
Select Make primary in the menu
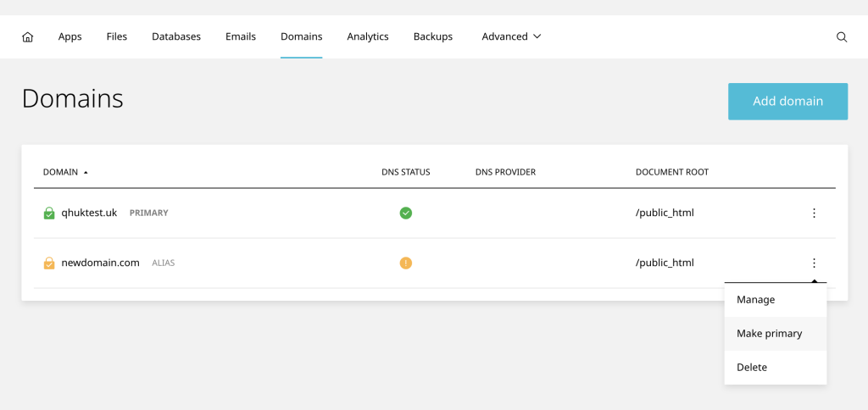tap(775, 334)
